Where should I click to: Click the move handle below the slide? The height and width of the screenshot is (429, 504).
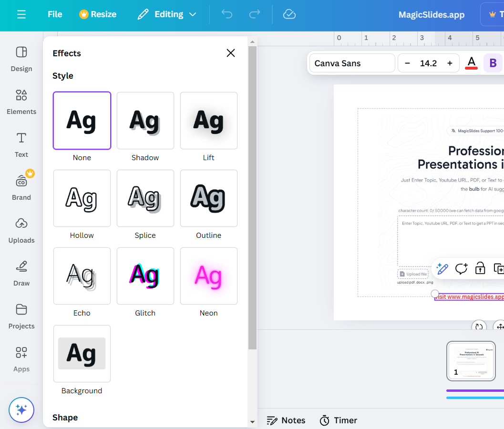tap(500, 326)
